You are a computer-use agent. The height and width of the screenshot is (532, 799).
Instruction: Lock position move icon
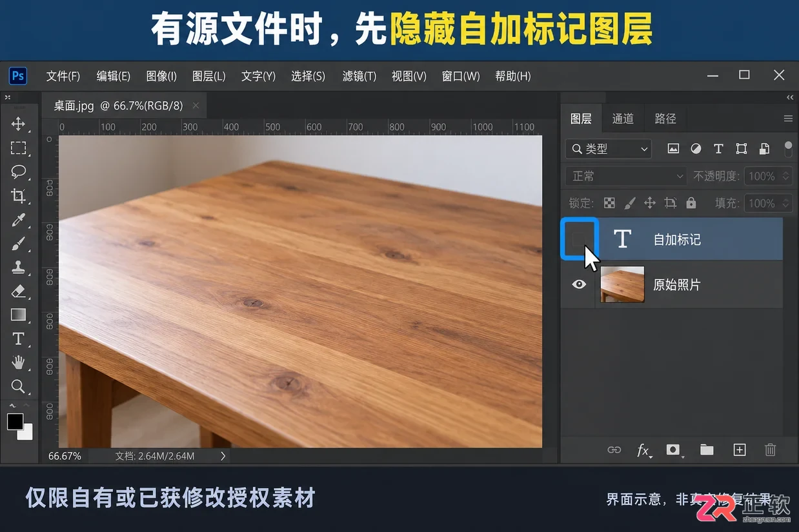tap(650, 203)
